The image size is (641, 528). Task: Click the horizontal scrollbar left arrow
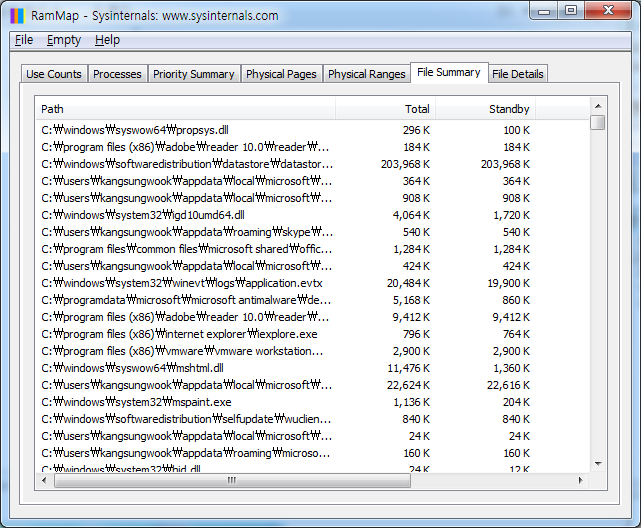click(x=44, y=480)
